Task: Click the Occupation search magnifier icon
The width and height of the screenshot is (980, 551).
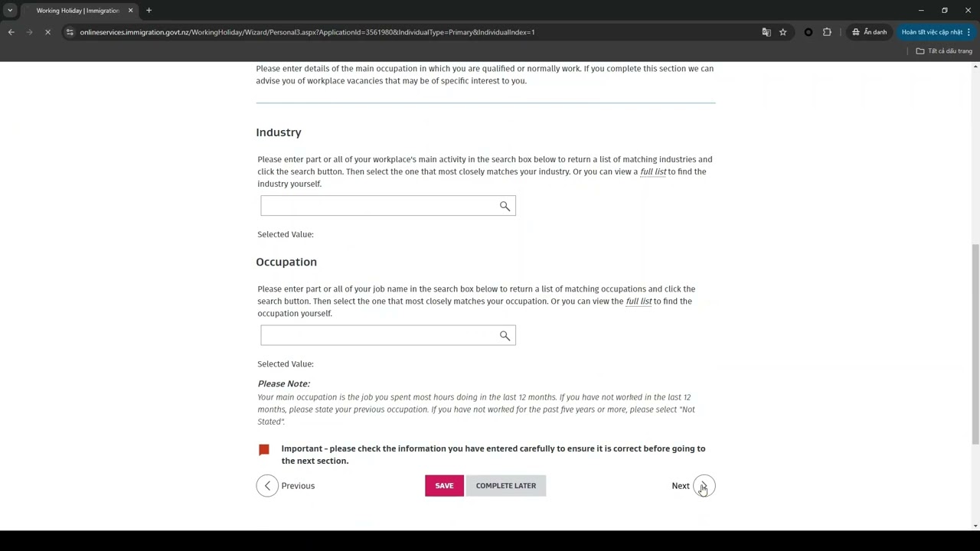Action: [505, 336]
